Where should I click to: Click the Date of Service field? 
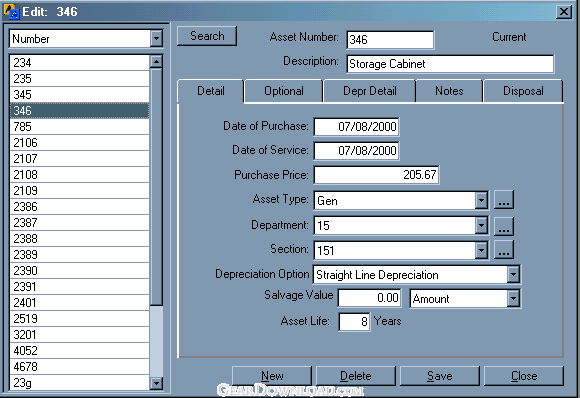(x=356, y=151)
